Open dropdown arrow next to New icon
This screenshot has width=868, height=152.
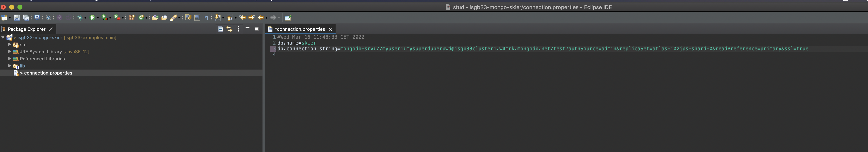10,18
